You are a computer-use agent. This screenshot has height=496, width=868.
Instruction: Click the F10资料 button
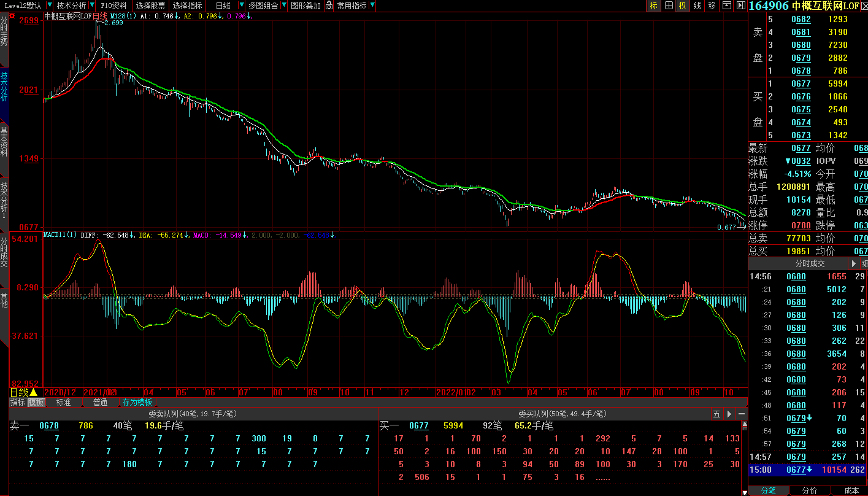113,6
